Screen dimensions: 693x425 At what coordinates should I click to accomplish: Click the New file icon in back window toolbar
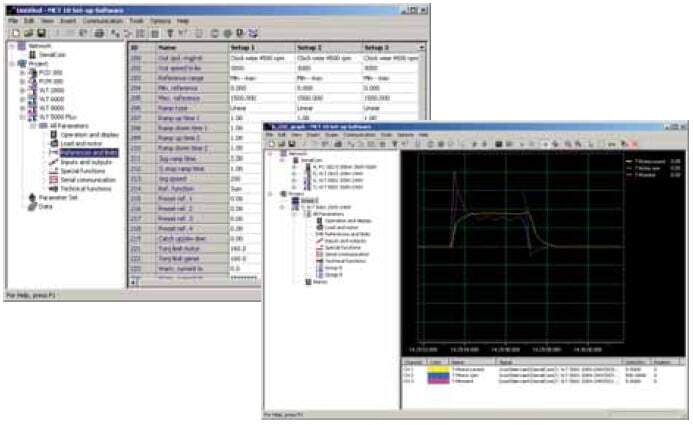pos(16,33)
